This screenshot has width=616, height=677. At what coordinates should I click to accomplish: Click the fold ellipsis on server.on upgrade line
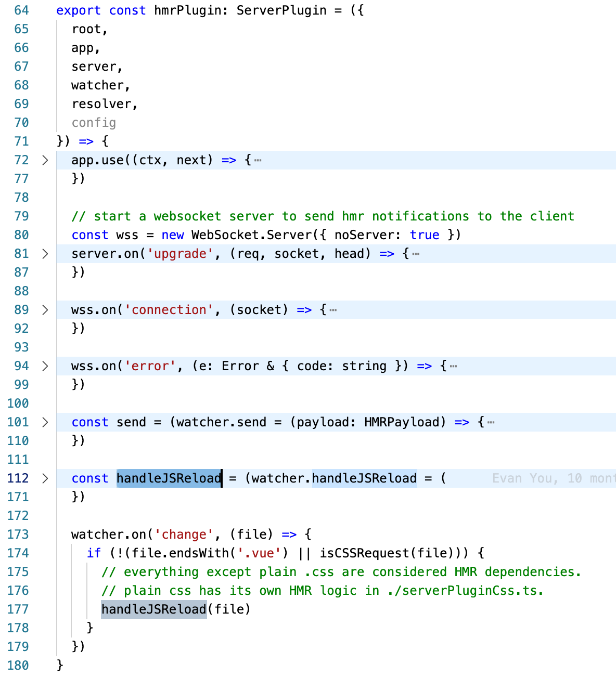[416, 254]
